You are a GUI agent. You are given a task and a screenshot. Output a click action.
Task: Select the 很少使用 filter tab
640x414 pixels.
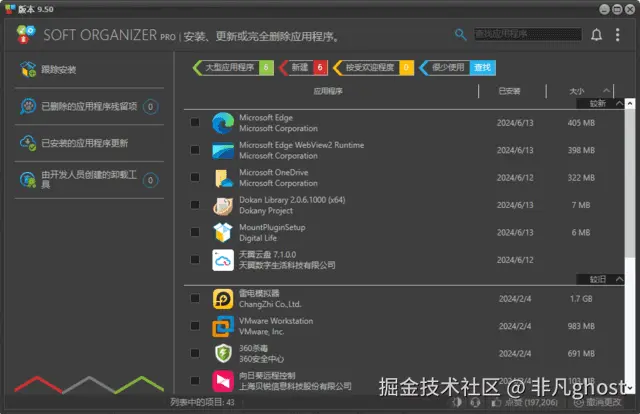coord(444,67)
